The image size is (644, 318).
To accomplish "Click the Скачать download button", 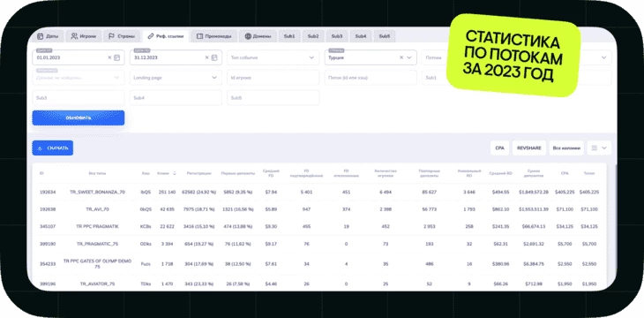I will 53,148.
